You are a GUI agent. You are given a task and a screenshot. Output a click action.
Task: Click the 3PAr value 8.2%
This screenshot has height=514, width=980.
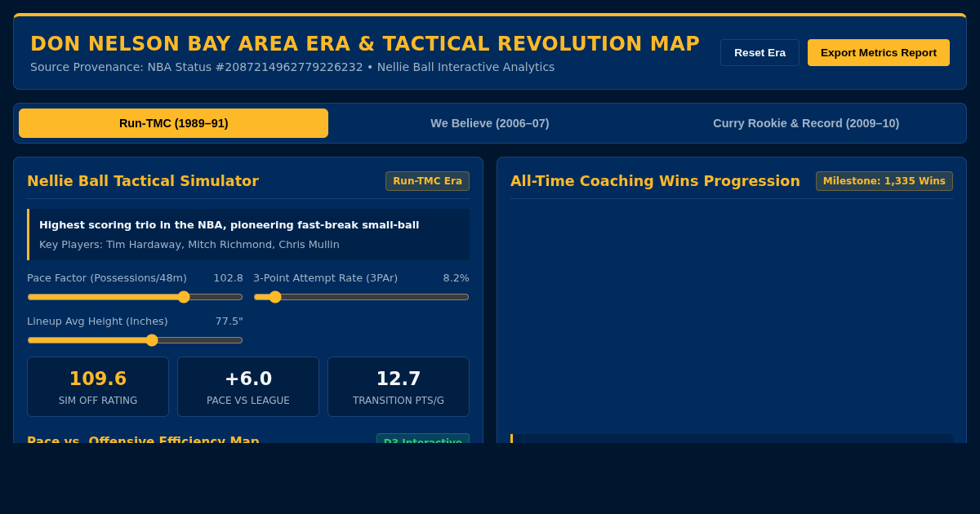pos(456,278)
